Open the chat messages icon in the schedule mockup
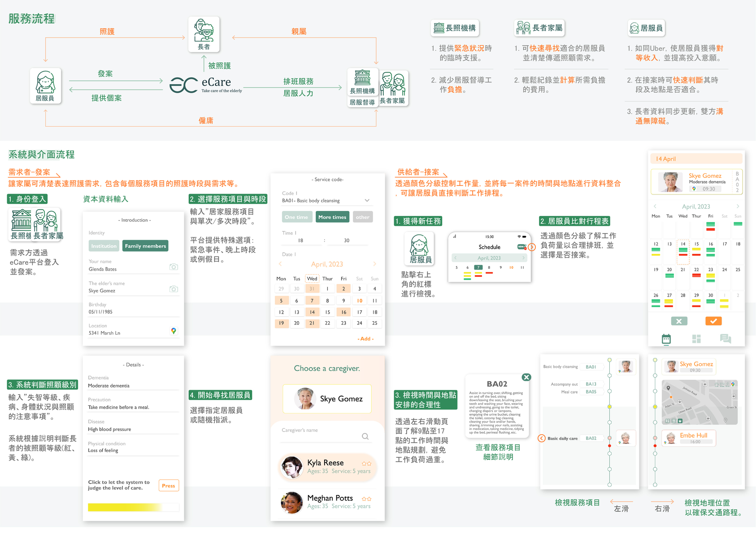This screenshot has width=756, height=534. (726, 339)
